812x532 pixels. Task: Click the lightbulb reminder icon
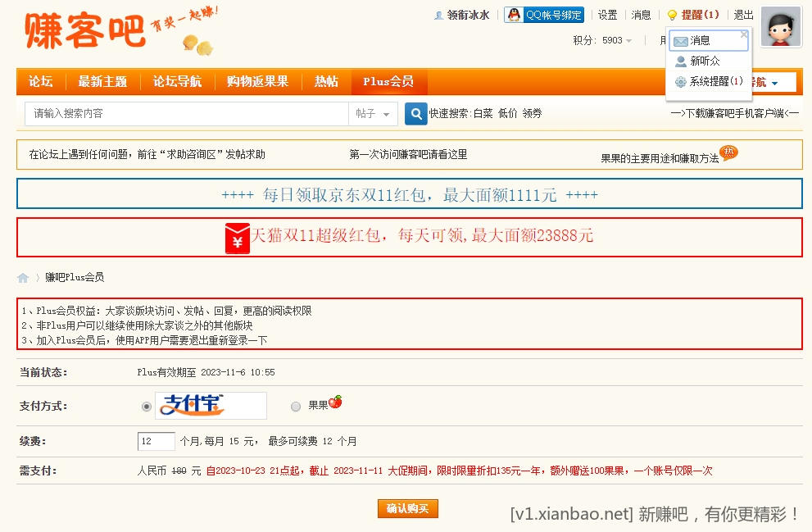pyautogui.click(x=672, y=15)
